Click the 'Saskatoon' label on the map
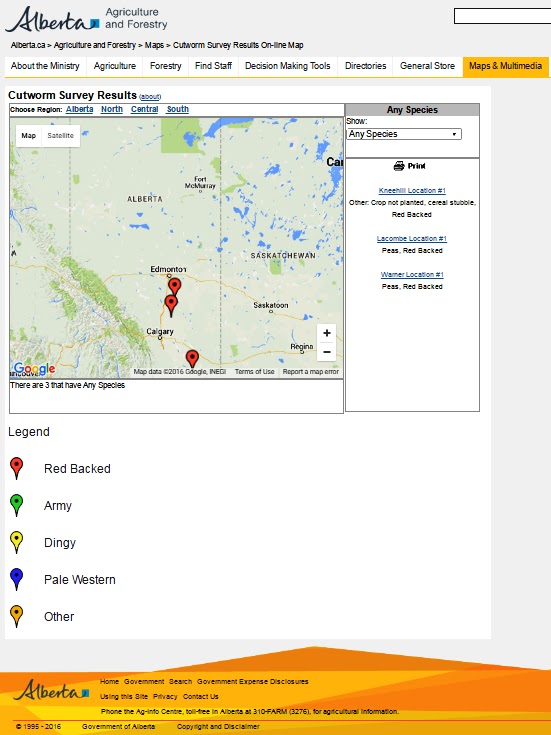The width and height of the screenshot is (551, 735). point(271,305)
